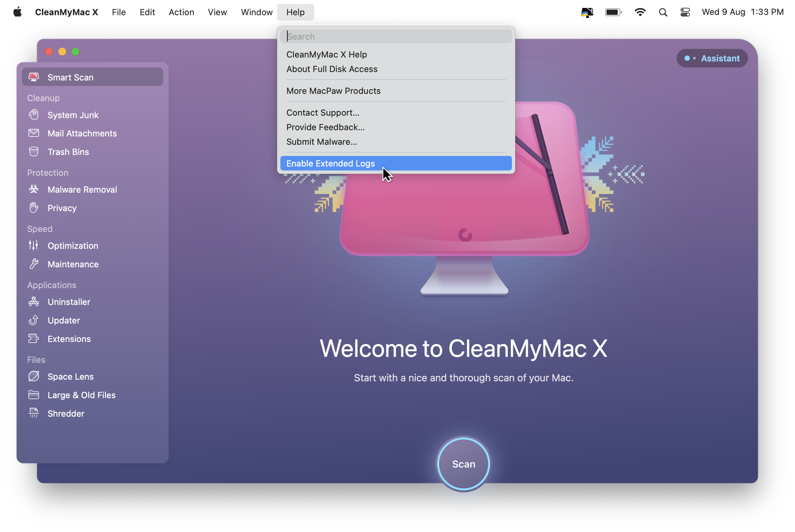Screen dimensions: 795x532
Task: Click the Privacy hand icon
Action: (34, 208)
